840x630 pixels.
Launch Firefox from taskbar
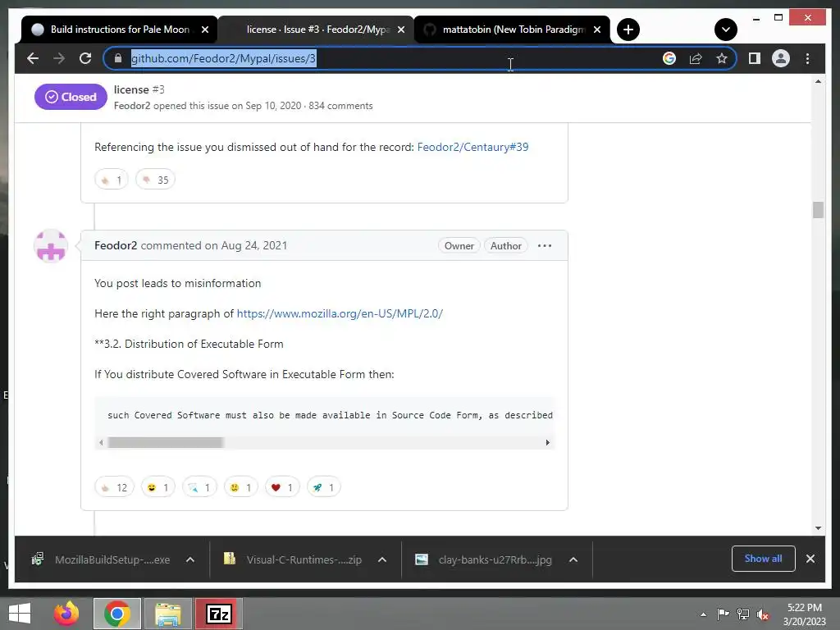[x=66, y=614]
